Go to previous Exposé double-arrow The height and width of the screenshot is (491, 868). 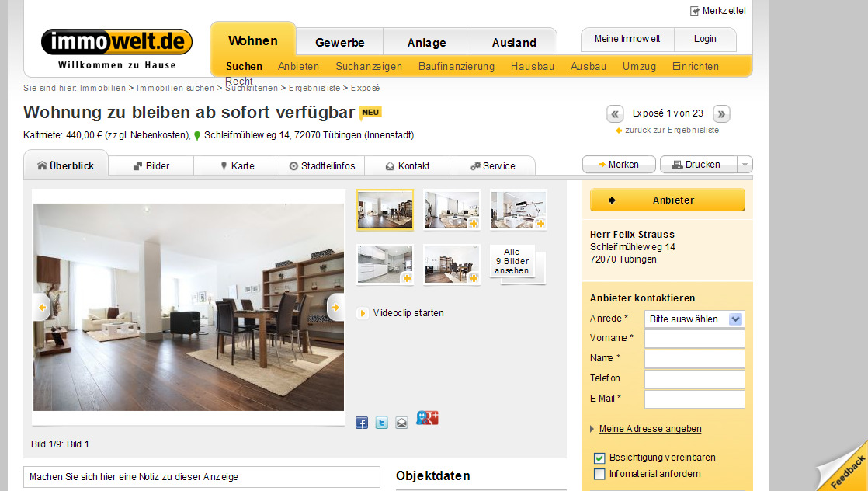click(614, 113)
